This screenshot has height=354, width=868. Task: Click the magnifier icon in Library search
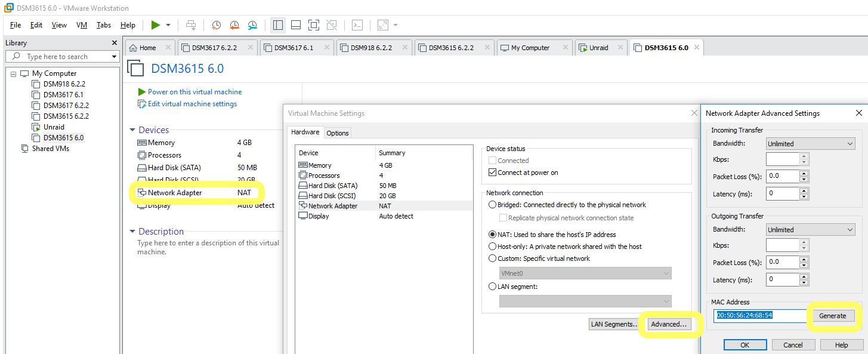coord(16,56)
